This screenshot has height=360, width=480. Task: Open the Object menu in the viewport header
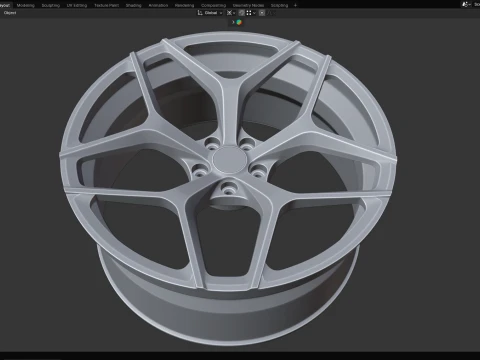click(10, 13)
